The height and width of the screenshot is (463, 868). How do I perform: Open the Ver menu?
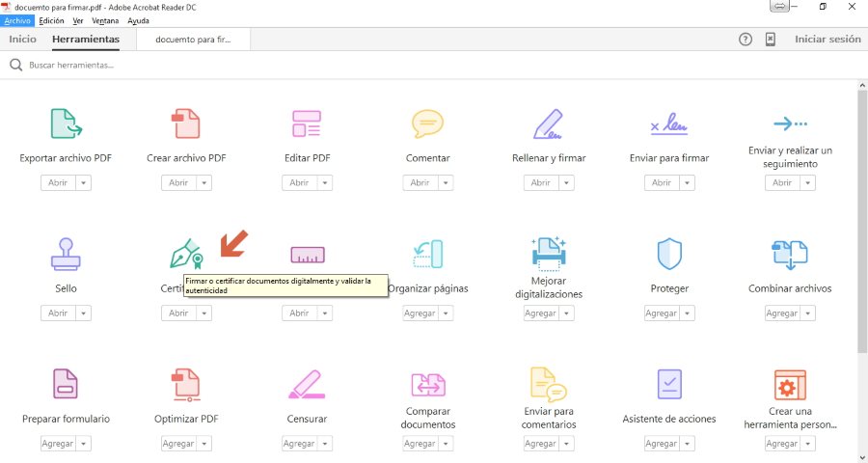[78, 20]
